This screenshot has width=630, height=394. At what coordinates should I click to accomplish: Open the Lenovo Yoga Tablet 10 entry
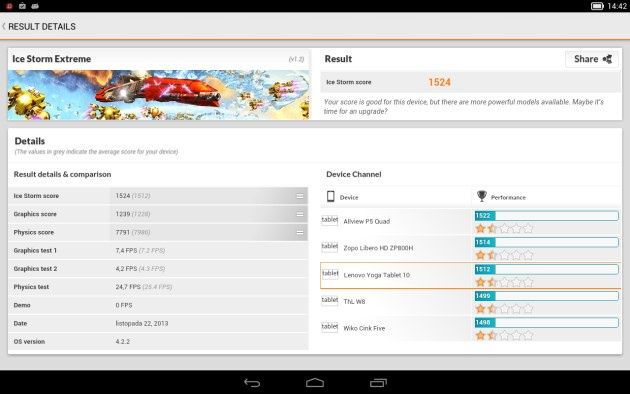470,276
